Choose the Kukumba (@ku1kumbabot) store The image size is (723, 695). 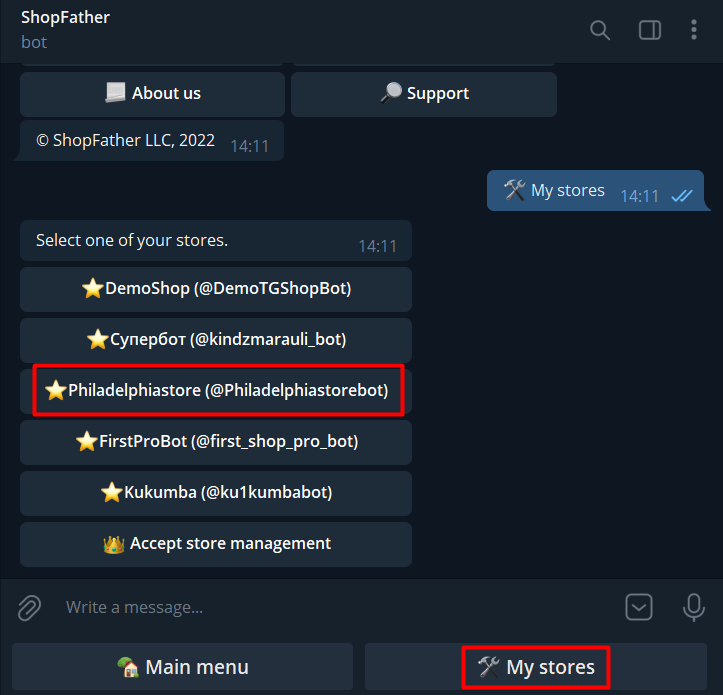[216, 493]
